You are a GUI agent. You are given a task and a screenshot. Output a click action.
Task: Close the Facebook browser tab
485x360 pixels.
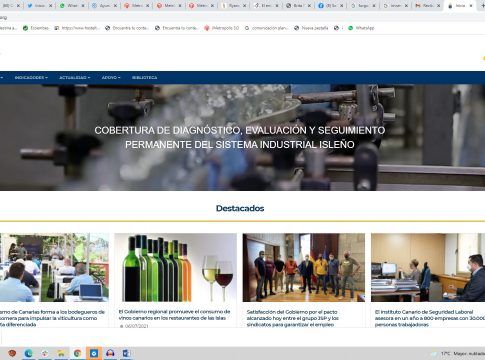[x=342, y=6]
